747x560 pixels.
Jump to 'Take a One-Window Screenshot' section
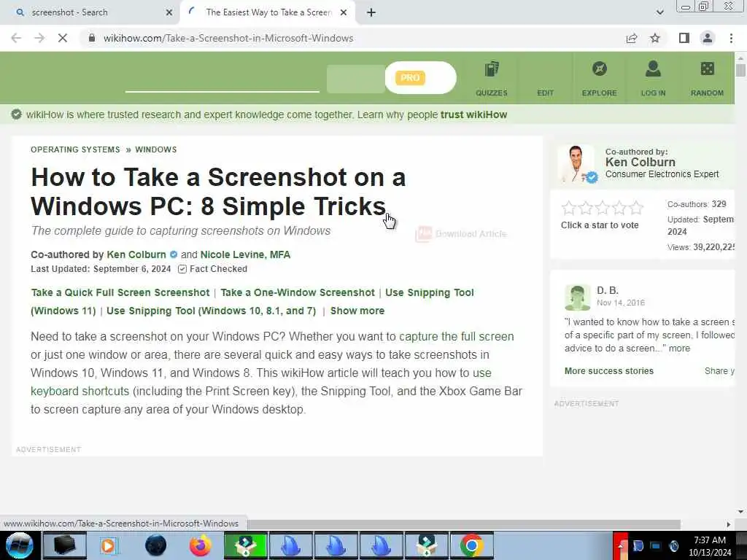pyautogui.click(x=298, y=292)
